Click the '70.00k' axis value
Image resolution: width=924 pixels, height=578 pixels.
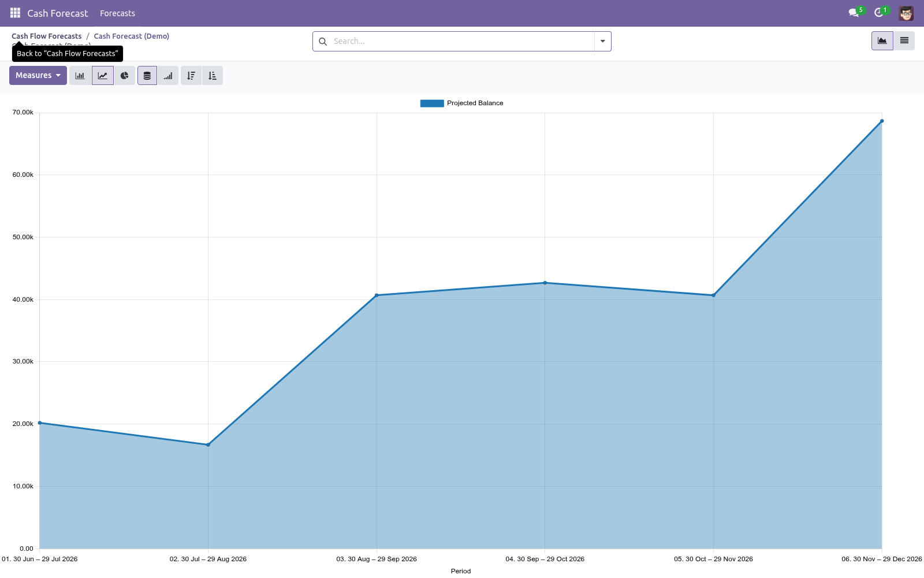(x=23, y=113)
